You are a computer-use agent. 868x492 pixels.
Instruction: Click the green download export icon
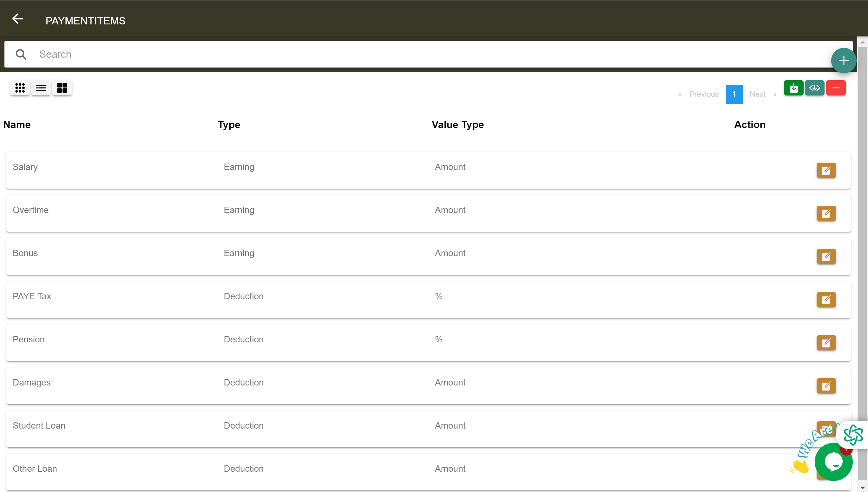point(793,88)
